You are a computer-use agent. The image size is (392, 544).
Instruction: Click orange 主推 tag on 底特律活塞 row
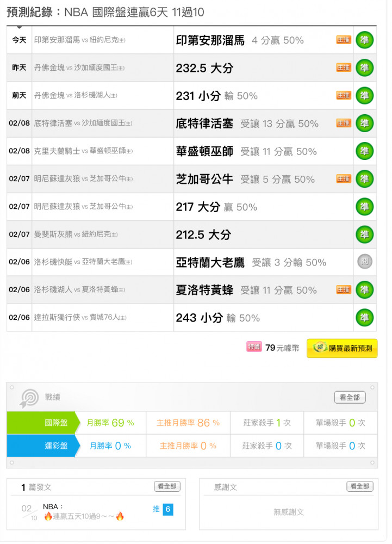344,123
